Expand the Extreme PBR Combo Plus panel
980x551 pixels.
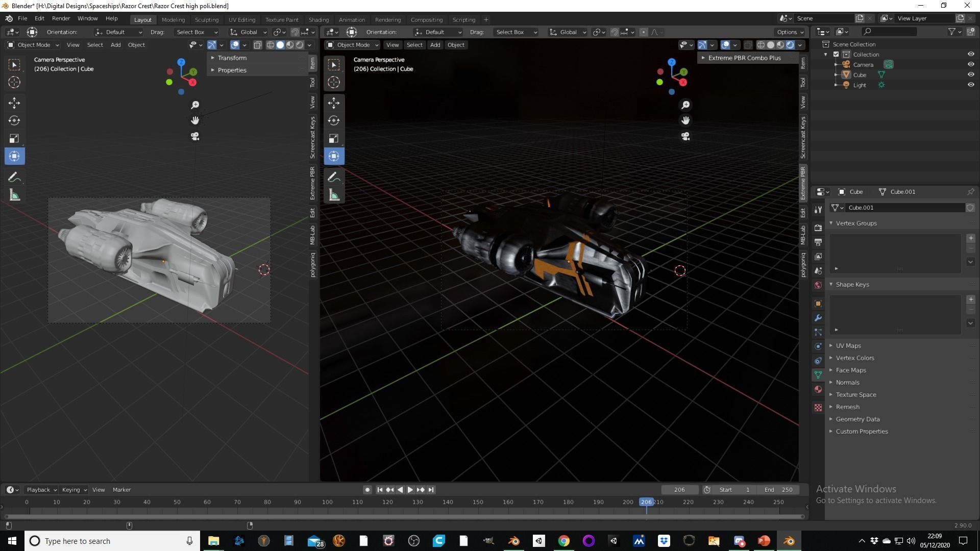coord(745,58)
